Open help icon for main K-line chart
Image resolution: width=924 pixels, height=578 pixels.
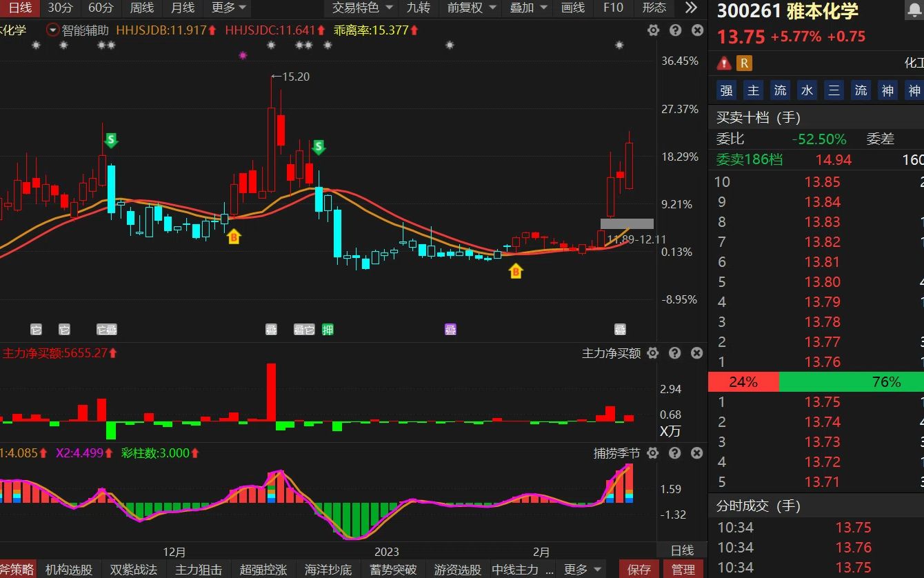click(x=675, y=30)
